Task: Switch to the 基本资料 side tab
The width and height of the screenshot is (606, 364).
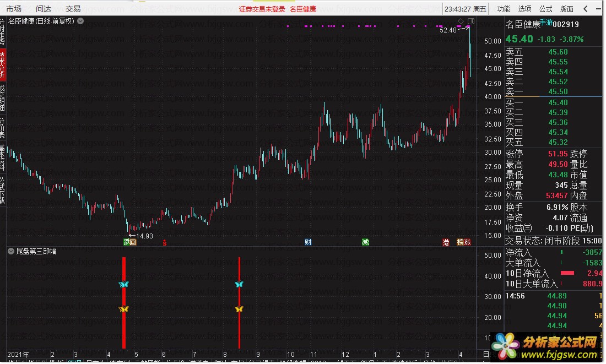Action: click(2, 157)
